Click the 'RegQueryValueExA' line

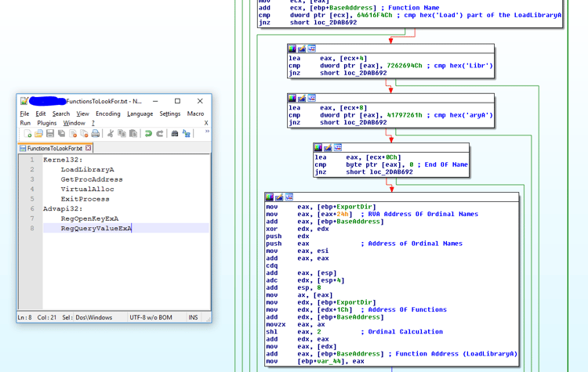96,228
